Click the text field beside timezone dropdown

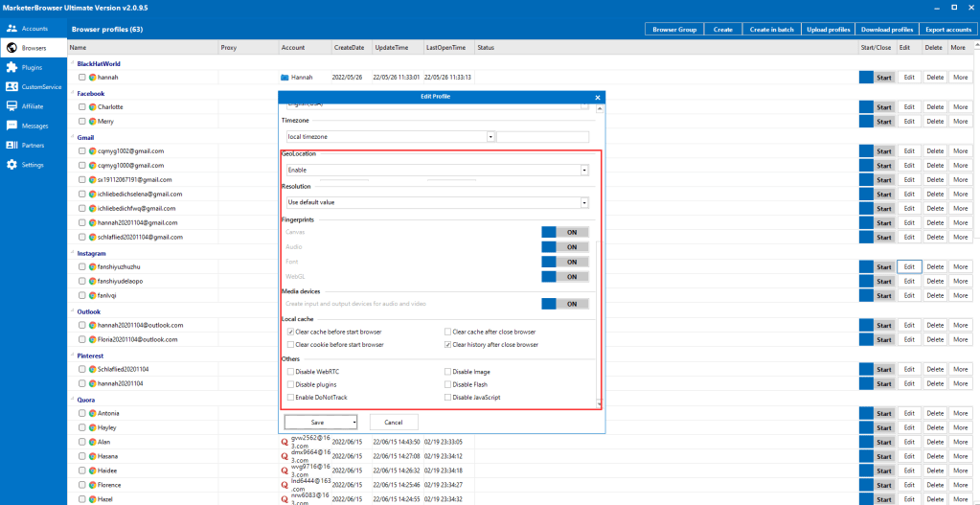(x=542, y=137)
